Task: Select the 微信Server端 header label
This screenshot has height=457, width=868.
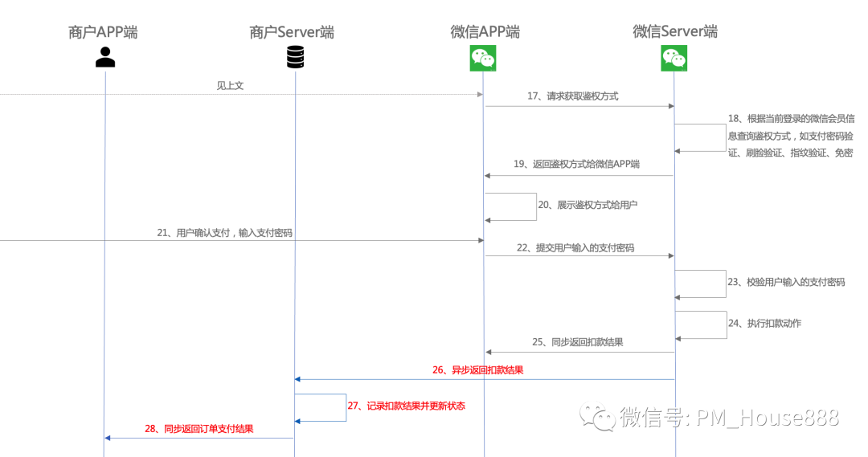Action: 675,31
